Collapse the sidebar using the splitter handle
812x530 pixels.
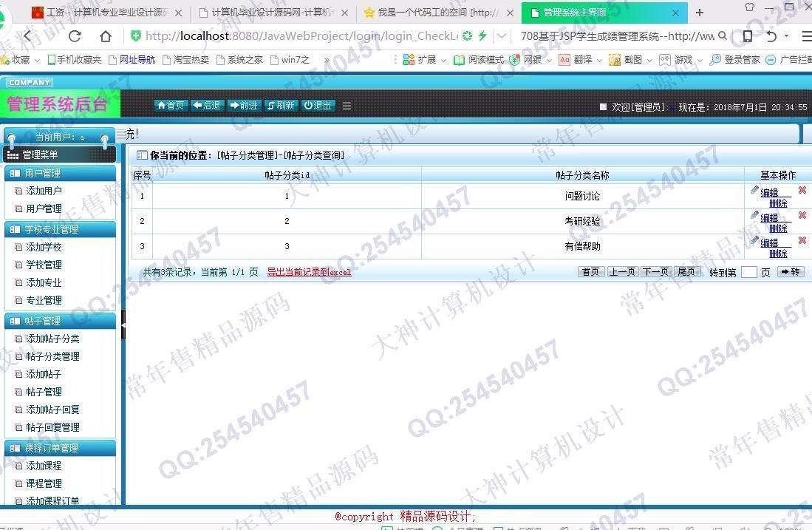click(x=123, y=325)
